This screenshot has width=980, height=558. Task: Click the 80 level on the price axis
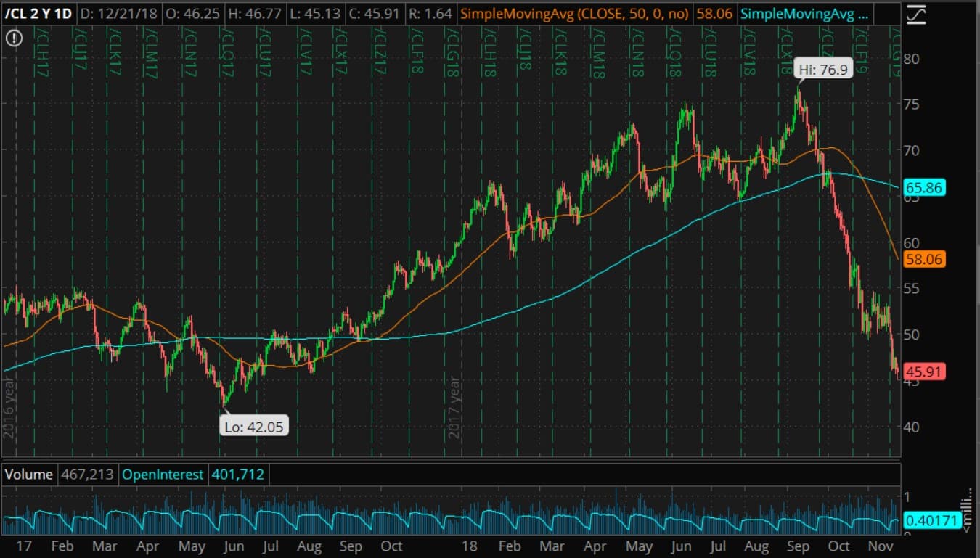[912, 58]
